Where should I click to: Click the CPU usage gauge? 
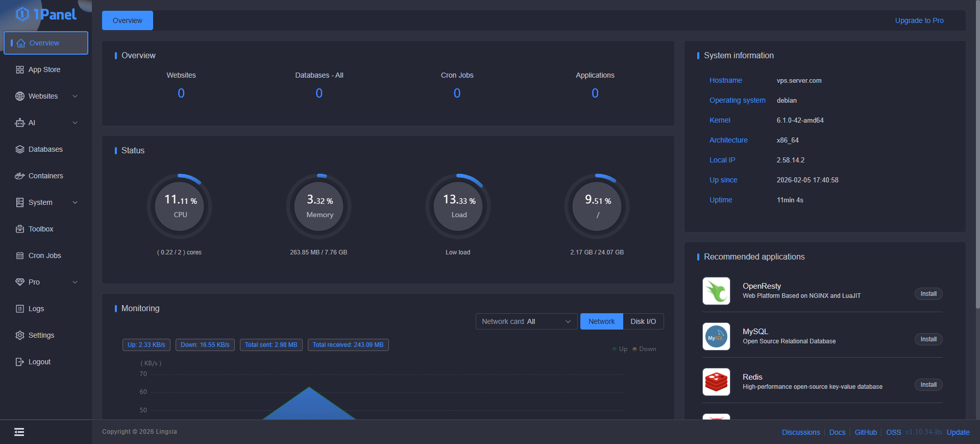pyautogui.click(x=180, y=206)
